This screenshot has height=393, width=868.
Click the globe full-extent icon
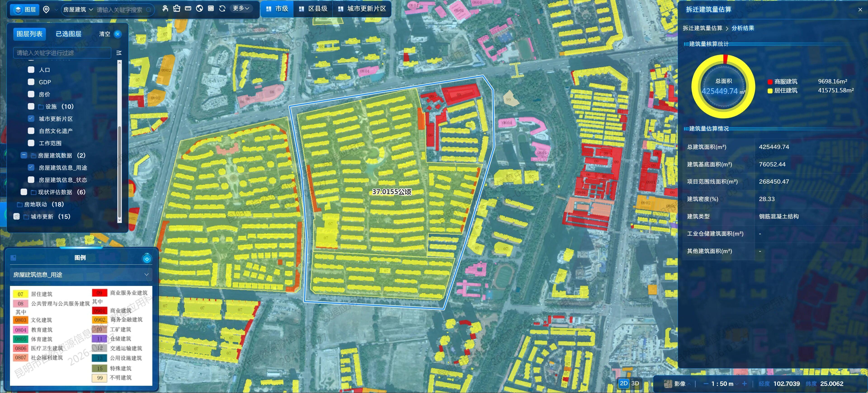199,9
